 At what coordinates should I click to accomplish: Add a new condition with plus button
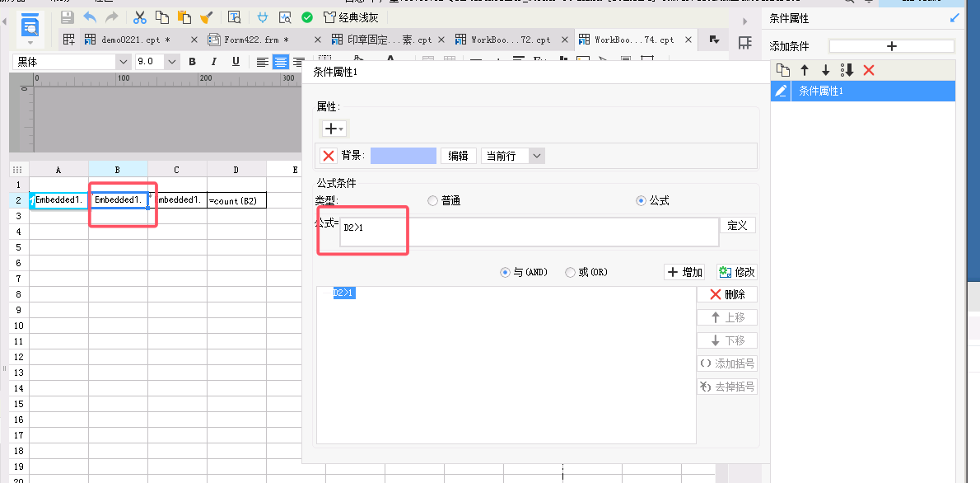click(892, 46)
